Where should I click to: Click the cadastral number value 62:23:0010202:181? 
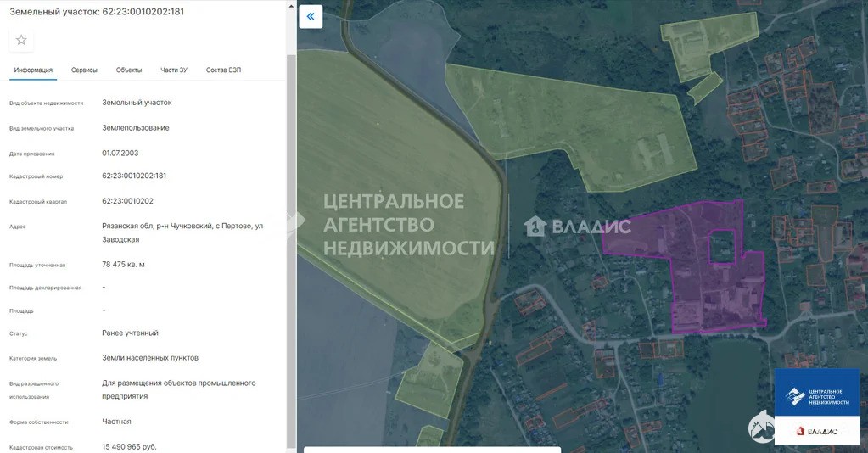134,176
